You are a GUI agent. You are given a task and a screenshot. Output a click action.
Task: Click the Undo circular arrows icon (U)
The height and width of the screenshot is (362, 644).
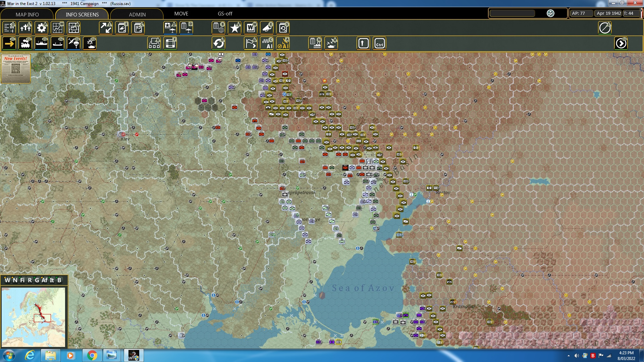click(x=219, y=44)
